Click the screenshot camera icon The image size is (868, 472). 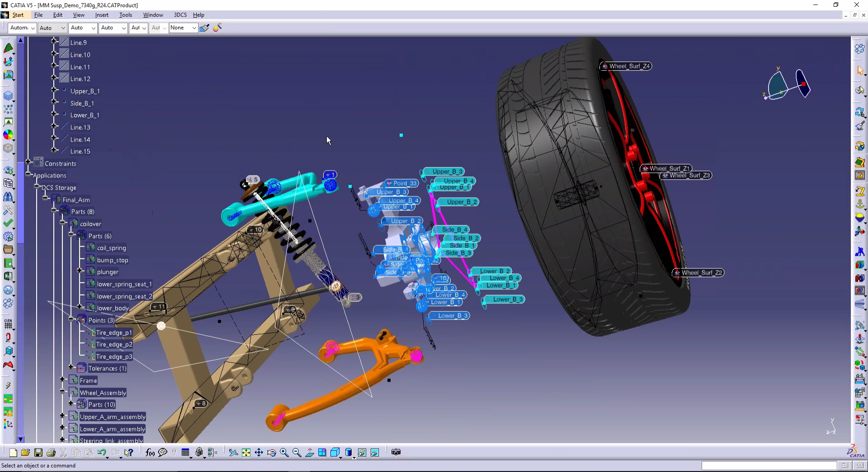tap(396, 452)
